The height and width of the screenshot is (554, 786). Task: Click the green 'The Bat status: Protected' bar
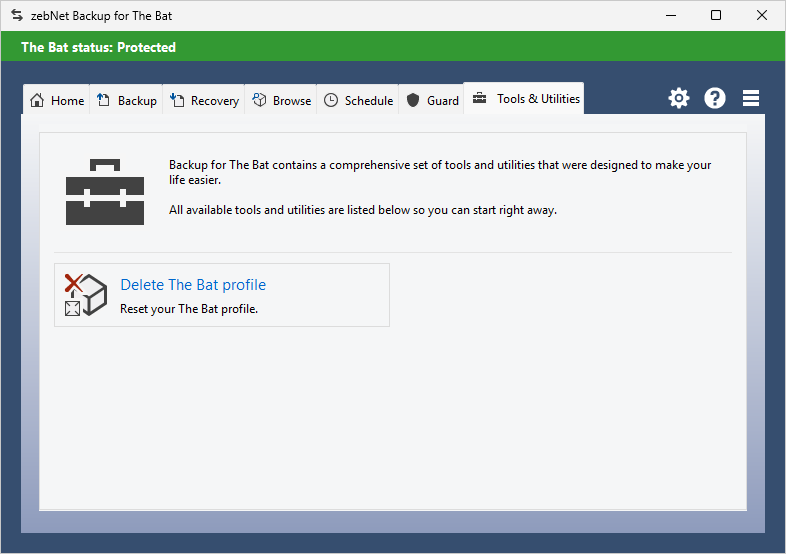click(x=392, y=47)
